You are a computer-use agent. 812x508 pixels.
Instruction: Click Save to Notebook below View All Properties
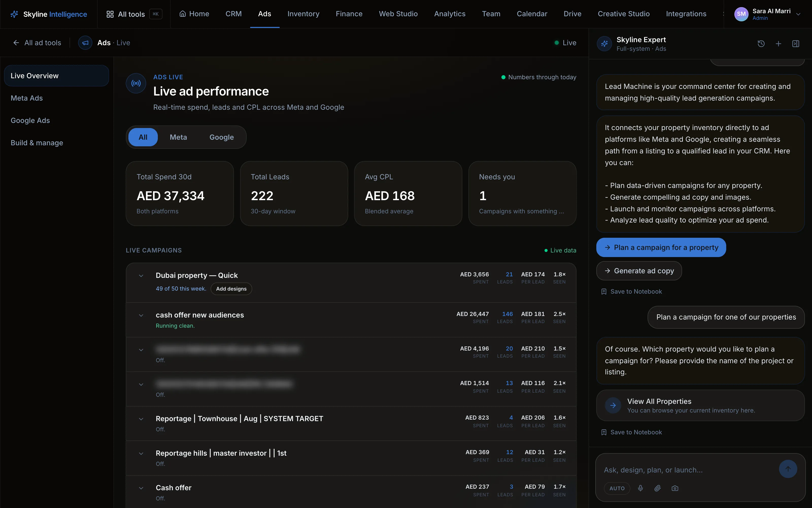[x=632, y=432]
